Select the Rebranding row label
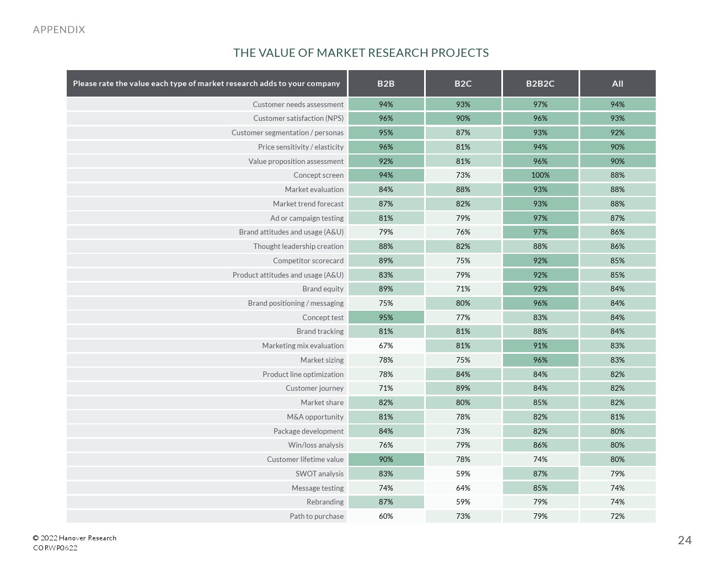 point(325,502)
